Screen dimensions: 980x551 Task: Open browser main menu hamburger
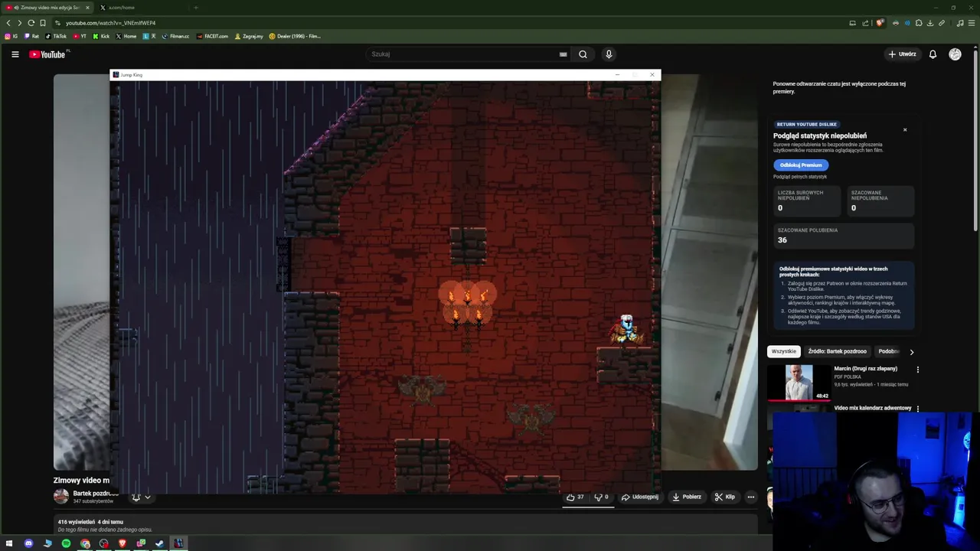972,23
